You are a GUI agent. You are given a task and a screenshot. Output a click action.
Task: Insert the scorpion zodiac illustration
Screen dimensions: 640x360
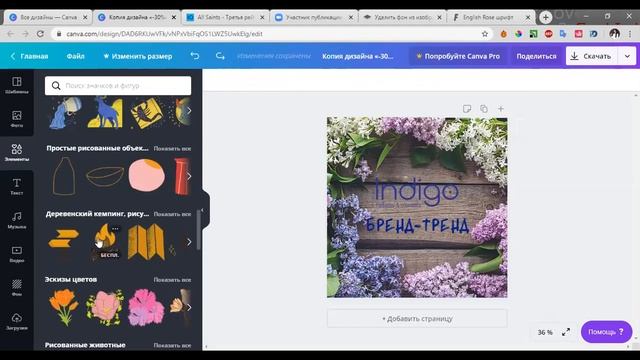click(146, 112)
